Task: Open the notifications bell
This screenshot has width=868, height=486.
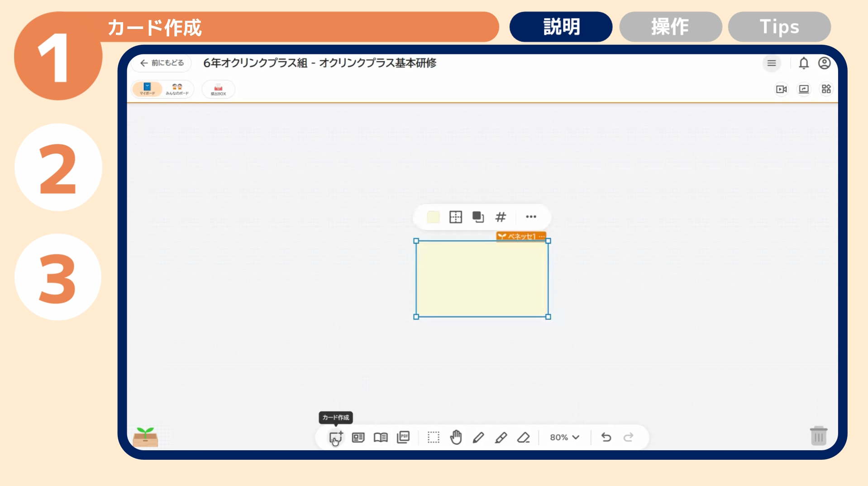Action: [x=803, y=63]
